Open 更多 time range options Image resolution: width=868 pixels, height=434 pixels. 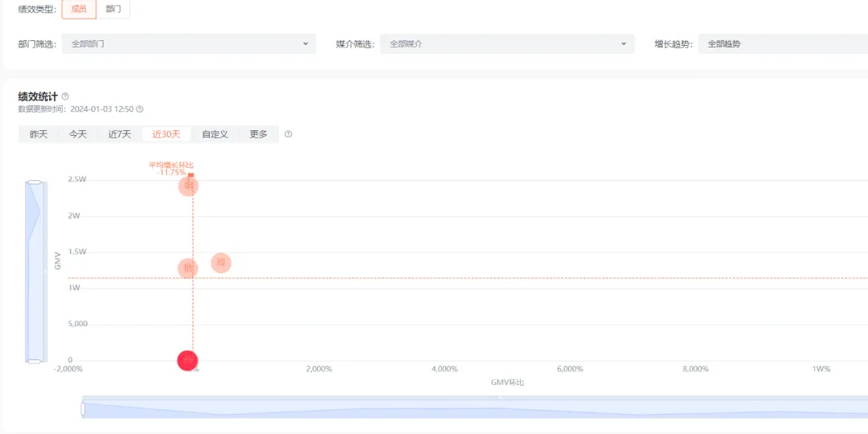258,134
